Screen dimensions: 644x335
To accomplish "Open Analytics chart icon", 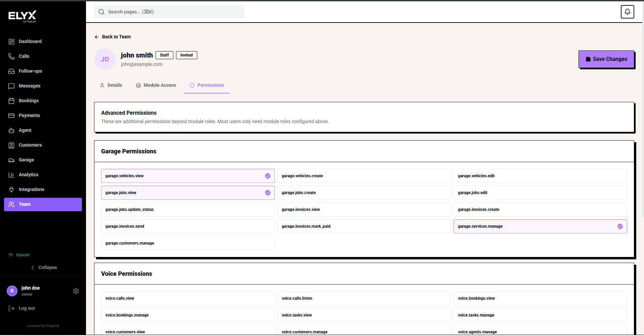I will pos(11,175).
